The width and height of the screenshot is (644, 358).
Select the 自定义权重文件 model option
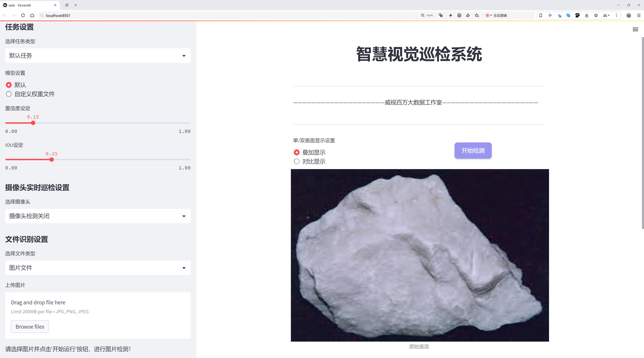9,94
